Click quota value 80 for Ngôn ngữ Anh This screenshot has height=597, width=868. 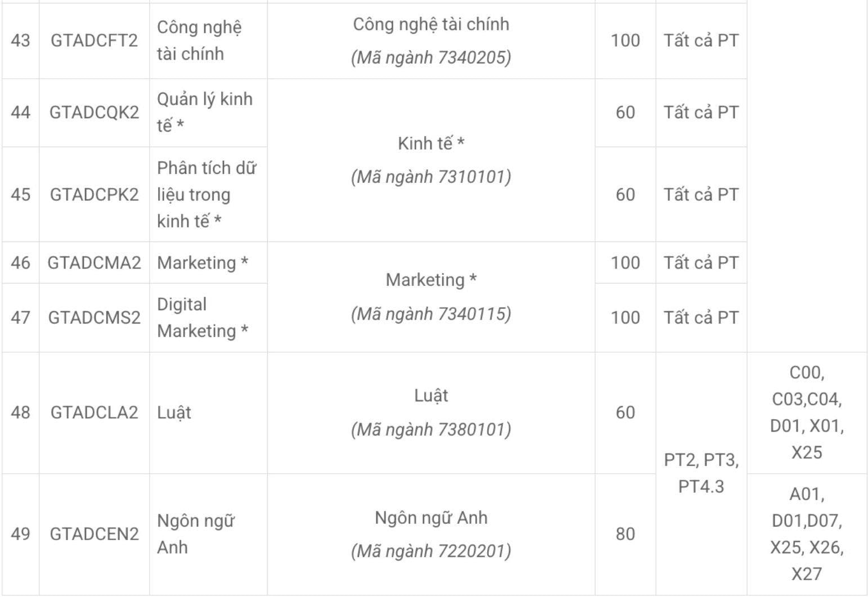click(x=625, y=534)
